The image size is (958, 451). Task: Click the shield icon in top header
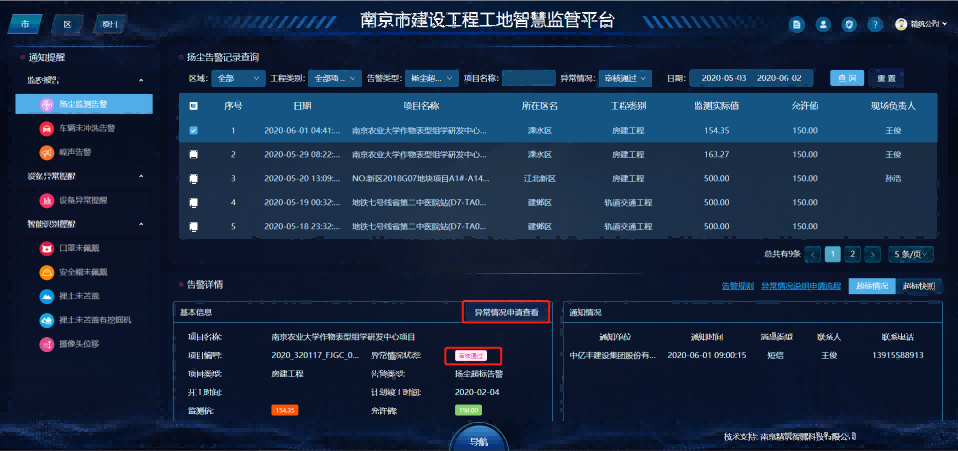point(849,24)
